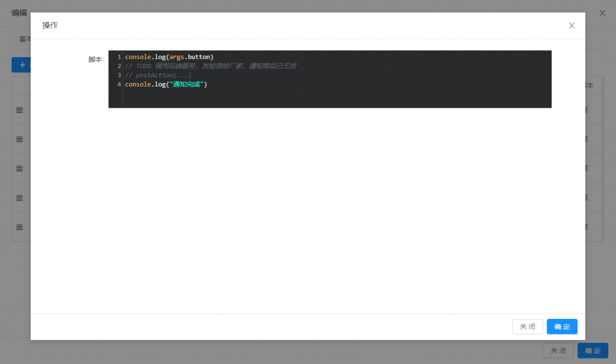
Task: Place cursor on the console.log(args.button) line
Action: click(169, 57)
